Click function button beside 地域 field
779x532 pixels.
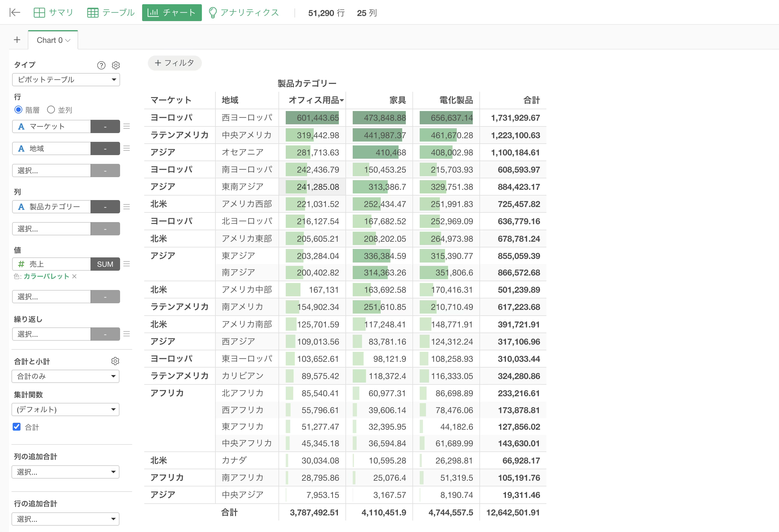(105, 148)
